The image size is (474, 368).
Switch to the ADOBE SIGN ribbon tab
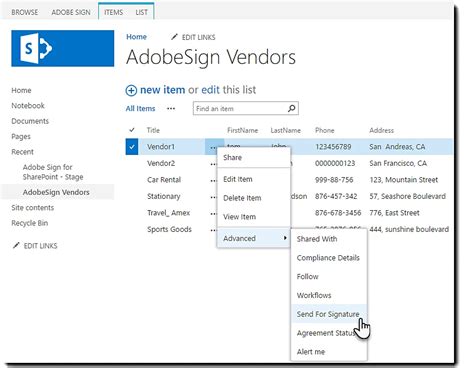71,12
